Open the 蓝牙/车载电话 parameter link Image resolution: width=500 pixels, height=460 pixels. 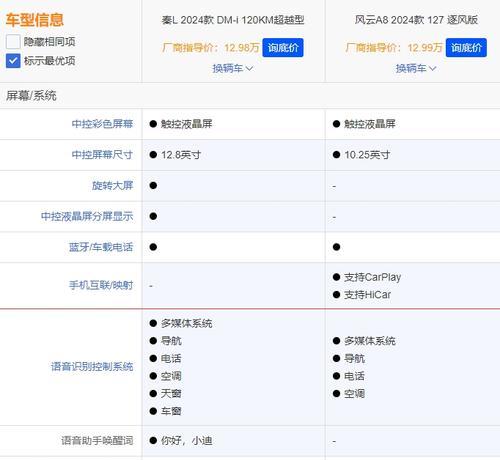tap(101, 247)
